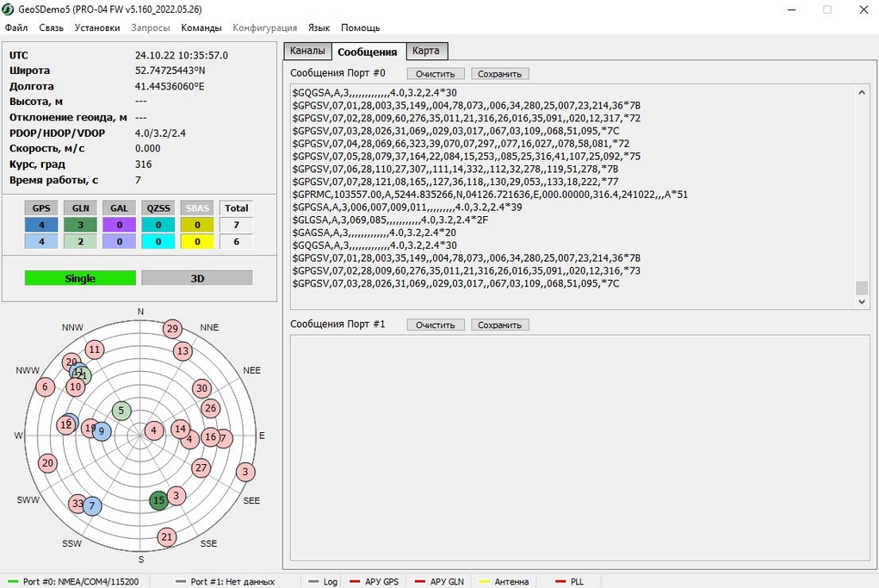The width and height of the screenshot is (879, 588).
Task: Click Сохранить for Port #1 messages
Action: [500, 325]
